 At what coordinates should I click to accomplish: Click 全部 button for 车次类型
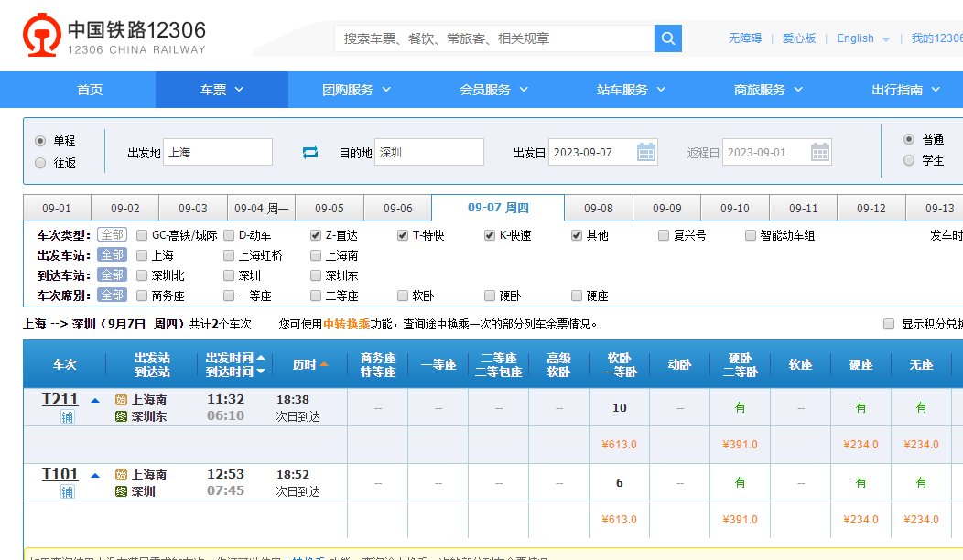click(x=113, y=234)
